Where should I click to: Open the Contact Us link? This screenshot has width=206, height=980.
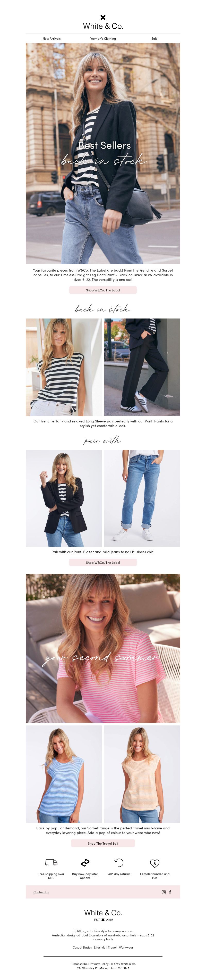tap(41, 892)
